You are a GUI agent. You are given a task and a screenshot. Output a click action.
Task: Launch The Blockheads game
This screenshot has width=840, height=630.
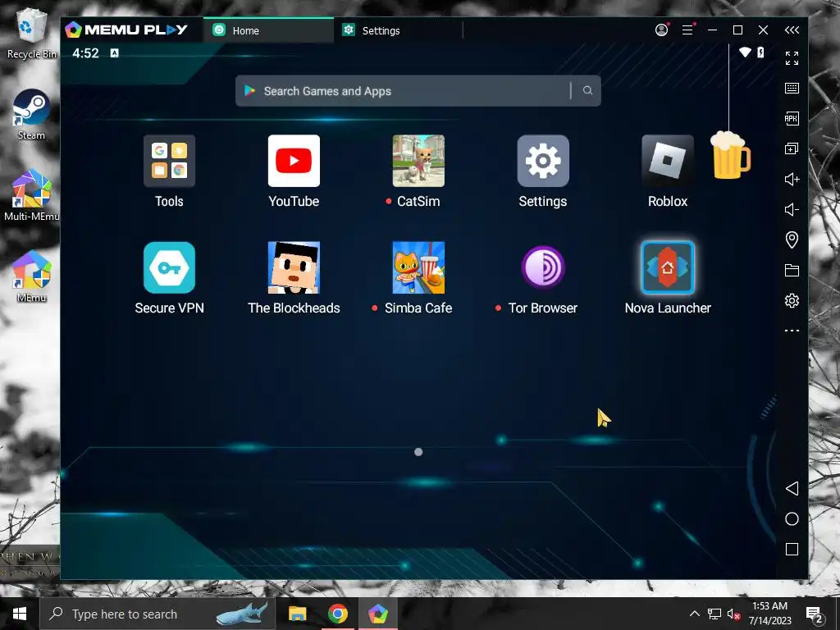tap(294, 268)
